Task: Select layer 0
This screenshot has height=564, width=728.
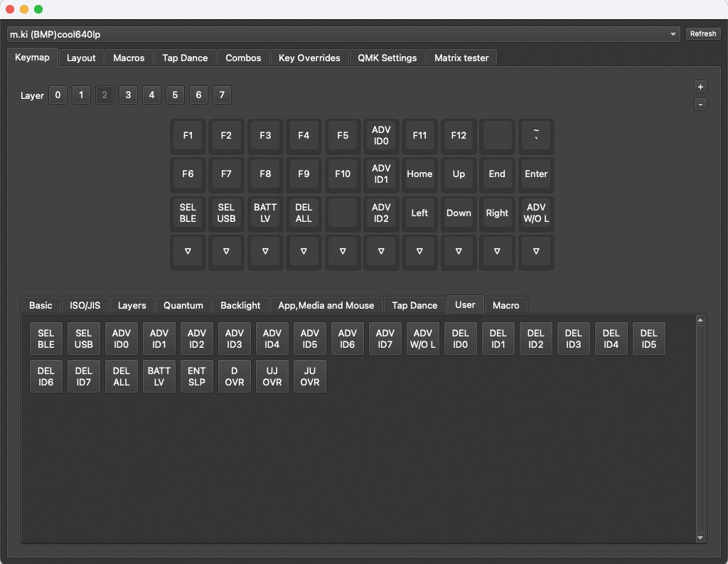Action: (58, 95)
